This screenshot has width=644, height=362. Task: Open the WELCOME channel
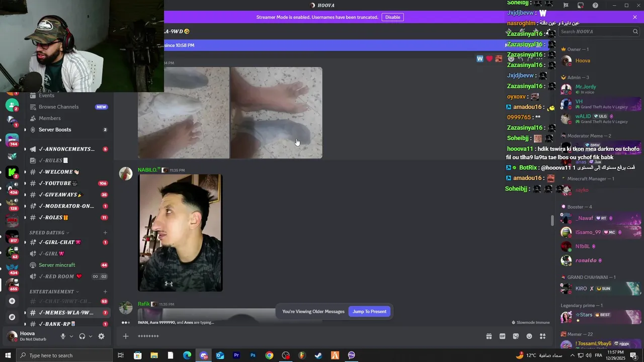69,172
